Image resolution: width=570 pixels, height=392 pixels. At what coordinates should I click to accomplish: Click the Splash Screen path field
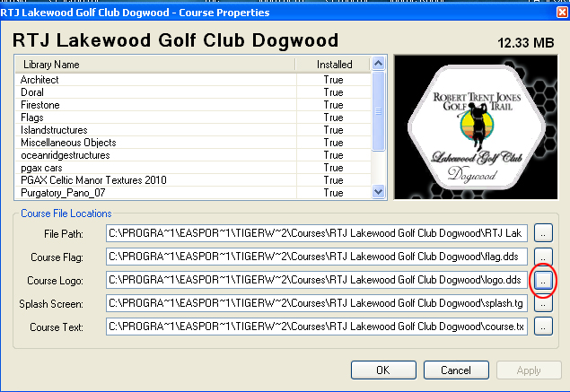point(317,303)
